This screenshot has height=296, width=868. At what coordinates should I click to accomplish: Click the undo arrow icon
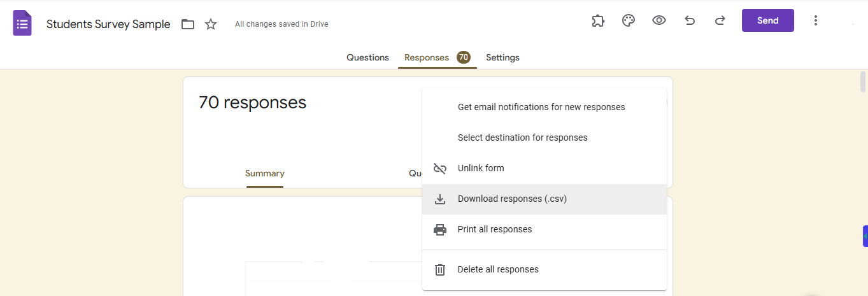[689, 20]
